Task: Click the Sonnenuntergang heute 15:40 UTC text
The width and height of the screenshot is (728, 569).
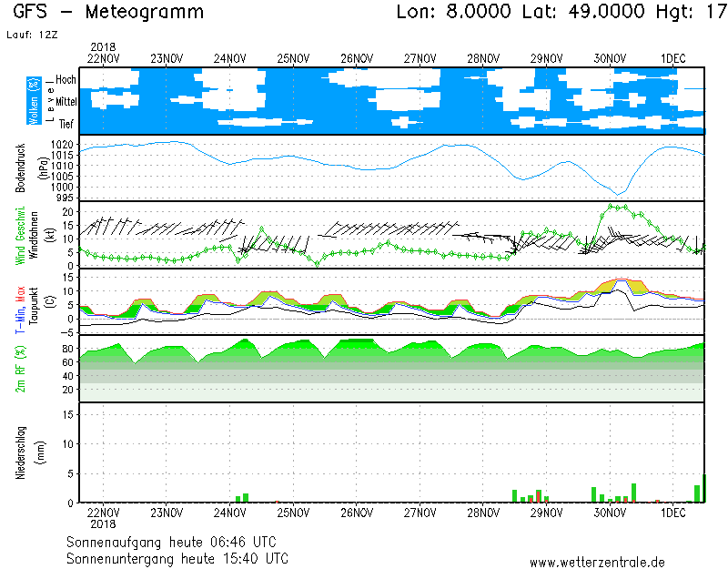Action: point(177,558)
